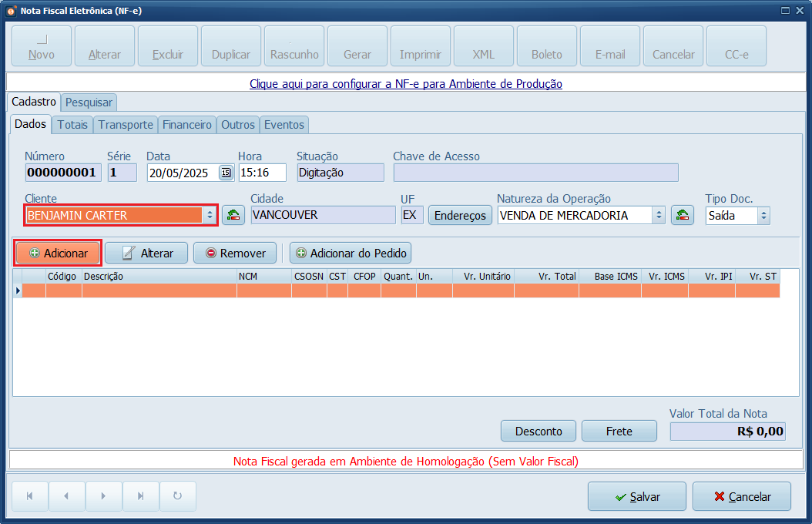Switch to the Pesquisar tab

(89, 102)
